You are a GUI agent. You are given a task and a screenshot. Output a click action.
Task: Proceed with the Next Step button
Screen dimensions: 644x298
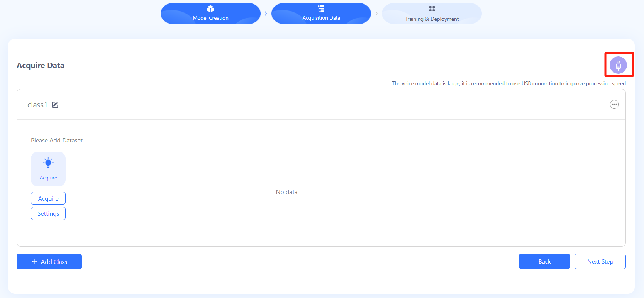click(600, 261)
